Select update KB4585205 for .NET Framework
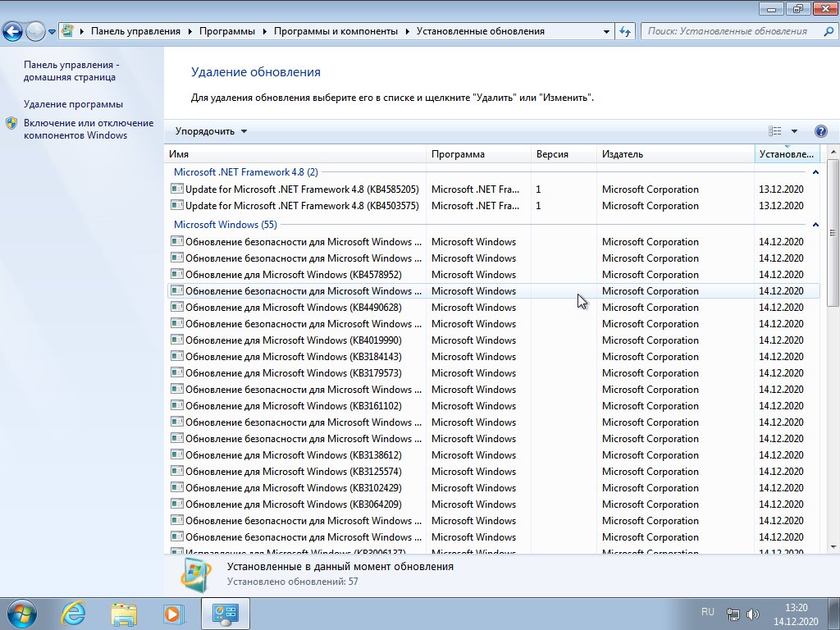The image size is (840, 630). (301, 189)
